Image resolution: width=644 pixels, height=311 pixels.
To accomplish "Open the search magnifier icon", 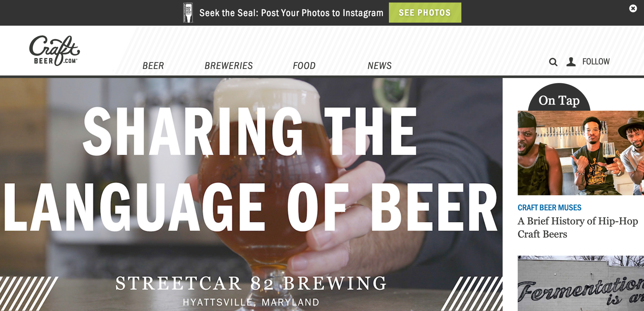I will (553, 62).
